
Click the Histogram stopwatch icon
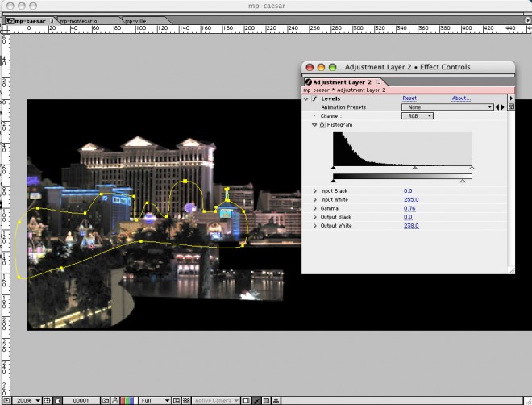(x=322, y=125)
